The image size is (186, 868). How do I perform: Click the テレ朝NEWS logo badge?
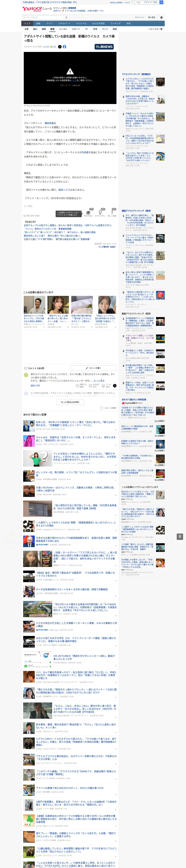(x=104, y=47)
